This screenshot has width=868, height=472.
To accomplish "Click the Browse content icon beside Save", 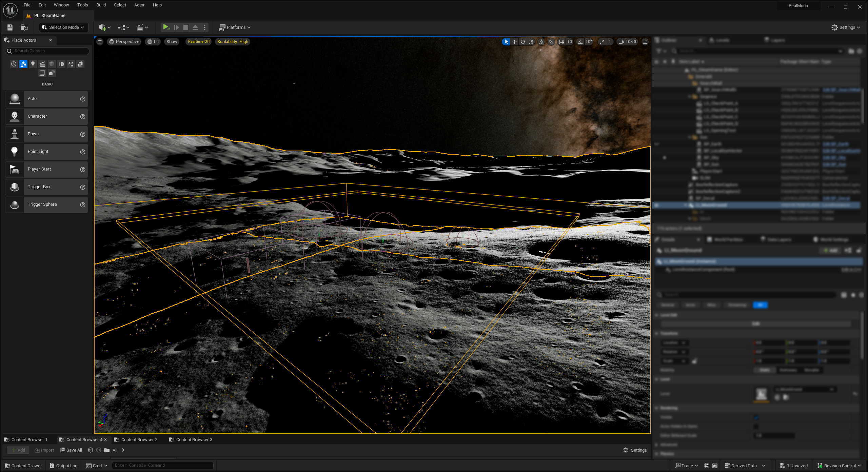I will pyautogui.click(x=24, y=27).
